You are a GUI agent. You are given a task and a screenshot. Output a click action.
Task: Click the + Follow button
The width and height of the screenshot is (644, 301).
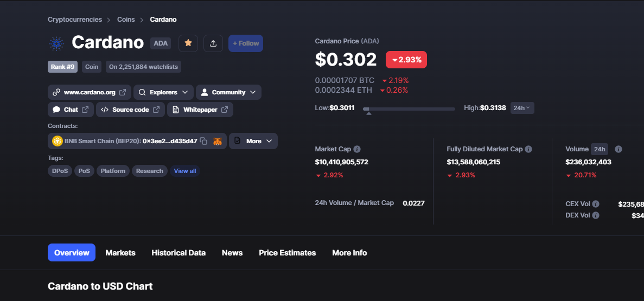[246, 43]
